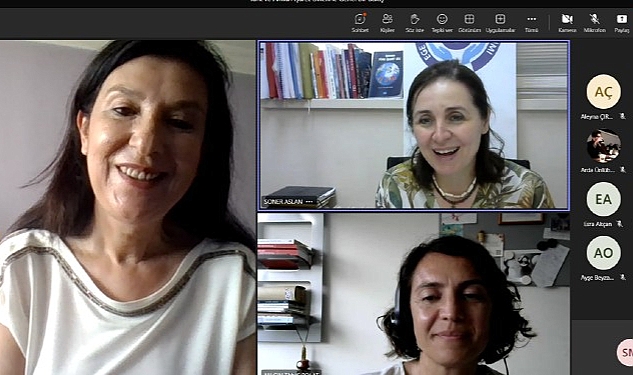Unmute the Mikrofon
The height and width of the screenshot is (375, 633).
coord(594,23)
